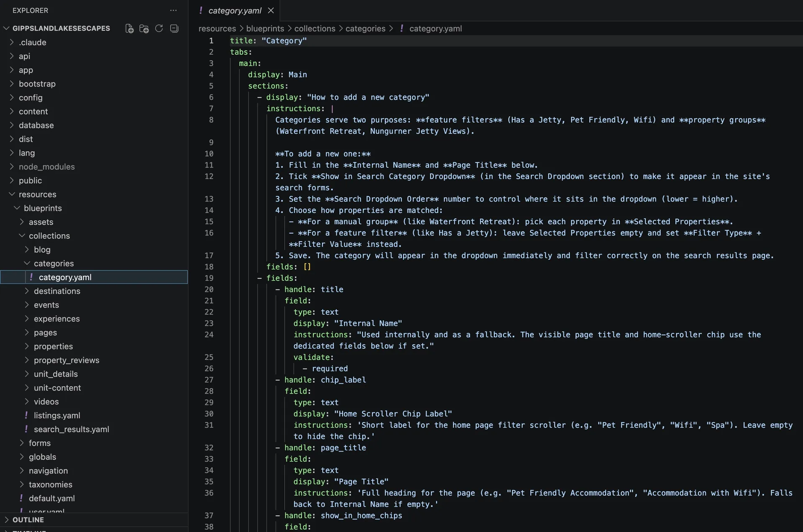Click blueprints in the breadcrumb
Screen dimensions: 803x532
point(265,28)
